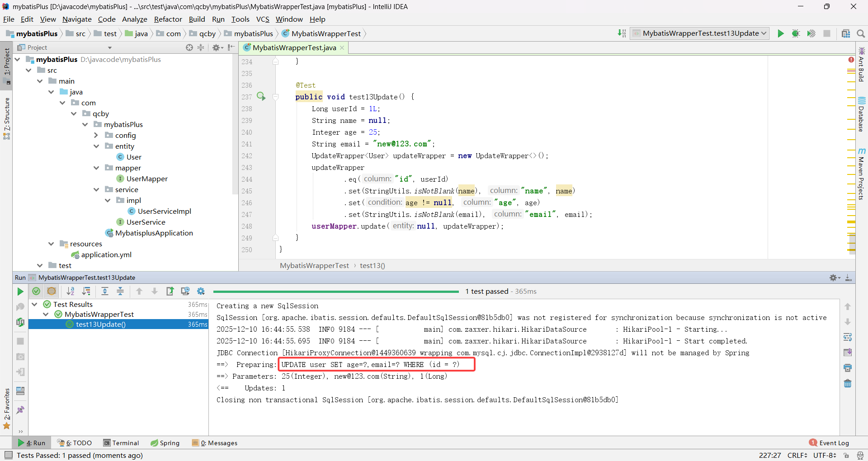Toggle show ignored tests button
This screenshot has height=461, width=868.
(52, 292)
